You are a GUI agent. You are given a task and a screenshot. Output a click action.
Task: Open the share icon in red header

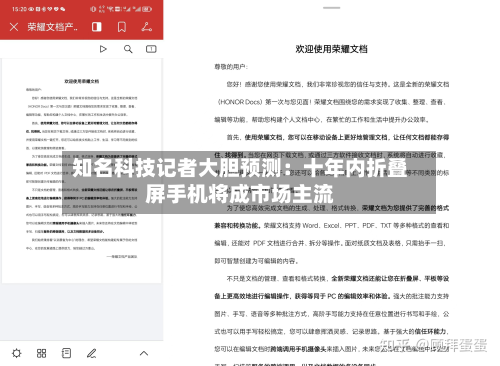[x=147, y=27]
